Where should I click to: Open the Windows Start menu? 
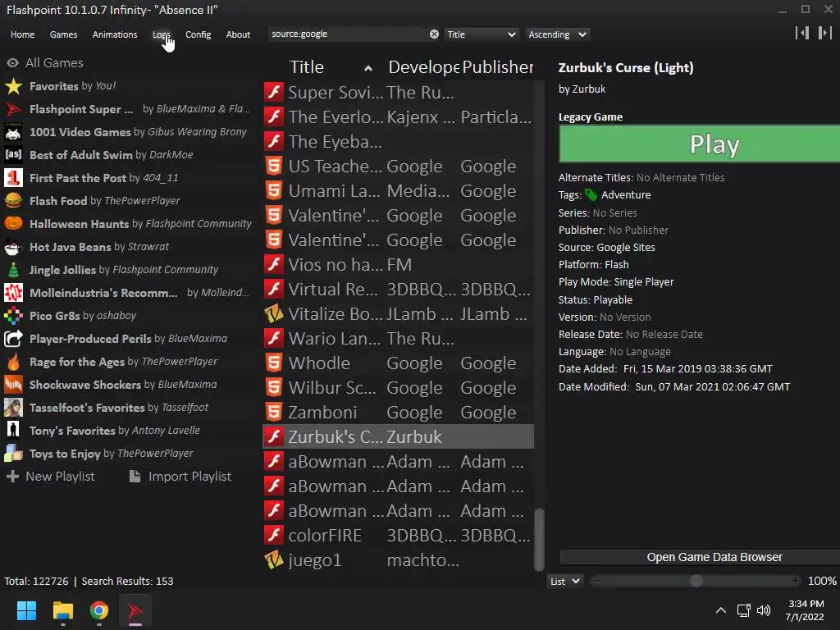click(x=26, y=610)
